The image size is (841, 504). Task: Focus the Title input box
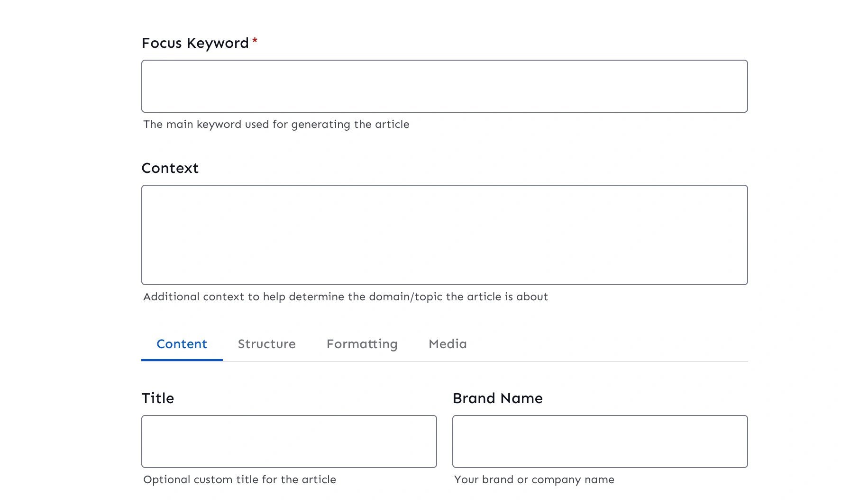click(x=289, y=441)
